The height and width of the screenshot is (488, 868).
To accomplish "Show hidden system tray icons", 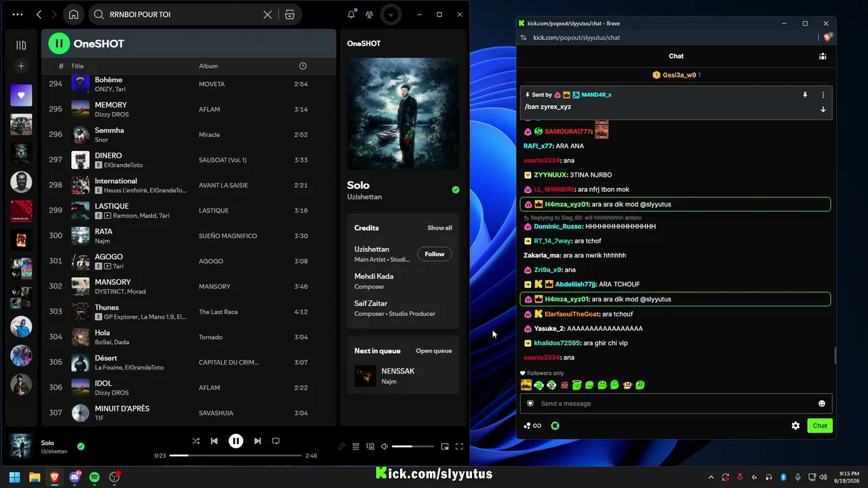I will (x=711, y=477).
